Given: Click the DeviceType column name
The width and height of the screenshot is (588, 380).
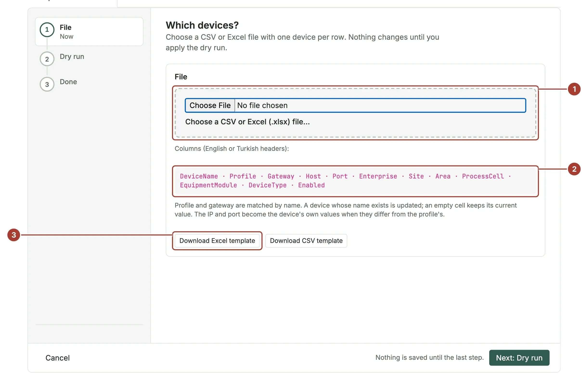Looking at the screenshot, I should (267, 185).
